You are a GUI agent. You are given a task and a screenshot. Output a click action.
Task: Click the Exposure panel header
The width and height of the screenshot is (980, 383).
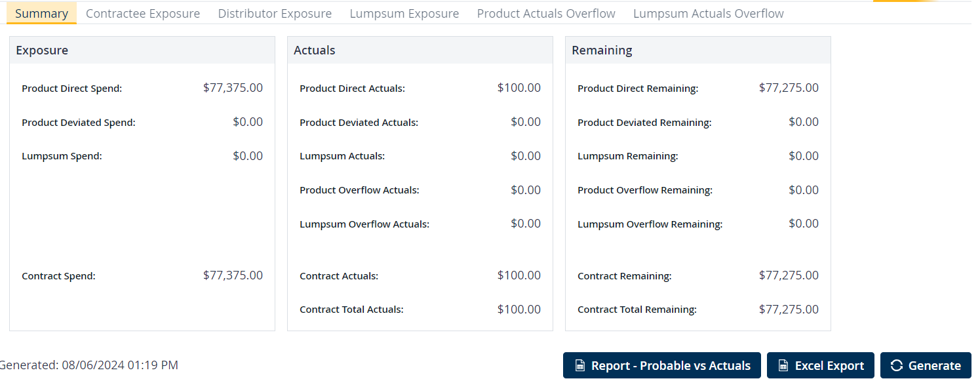[142, 50]
